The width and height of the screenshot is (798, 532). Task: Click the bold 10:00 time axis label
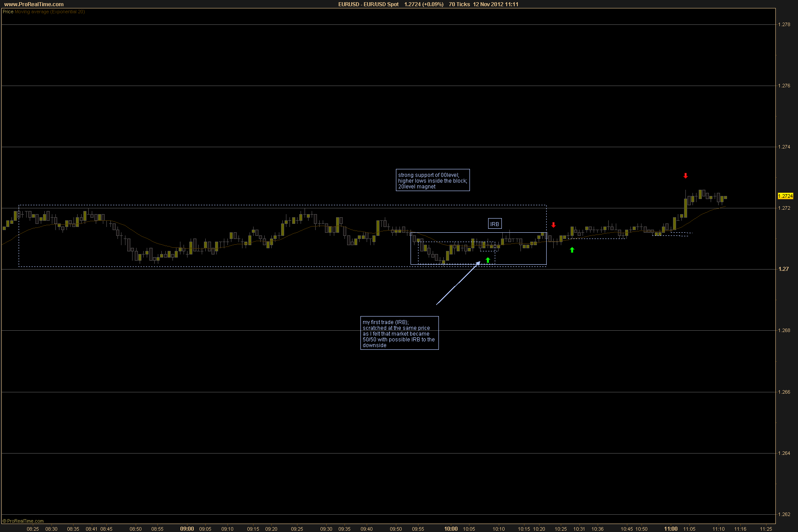pyautogui.click(x=451, y=529)
